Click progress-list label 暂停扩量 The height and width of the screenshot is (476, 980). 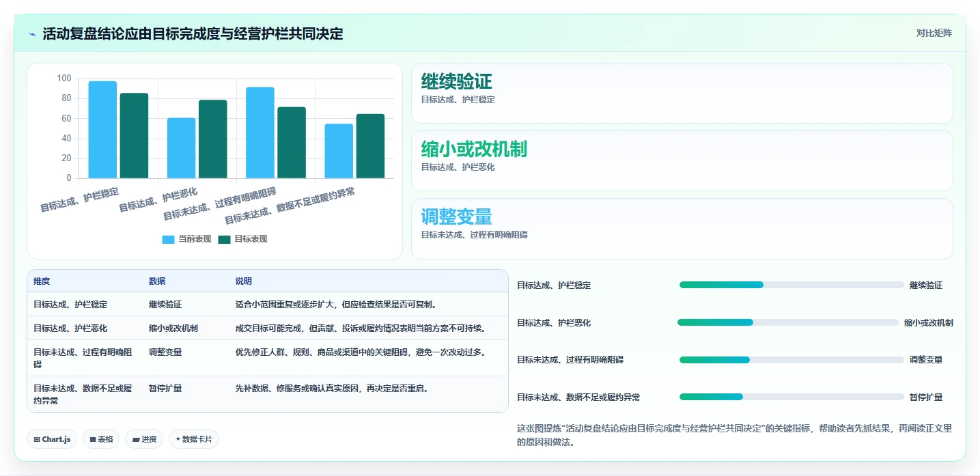[926, 397]
